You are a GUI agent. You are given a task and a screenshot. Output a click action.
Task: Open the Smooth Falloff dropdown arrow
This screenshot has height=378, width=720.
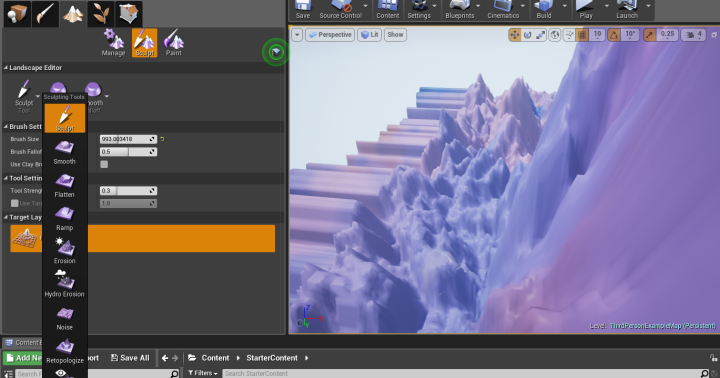click(107, 96)
